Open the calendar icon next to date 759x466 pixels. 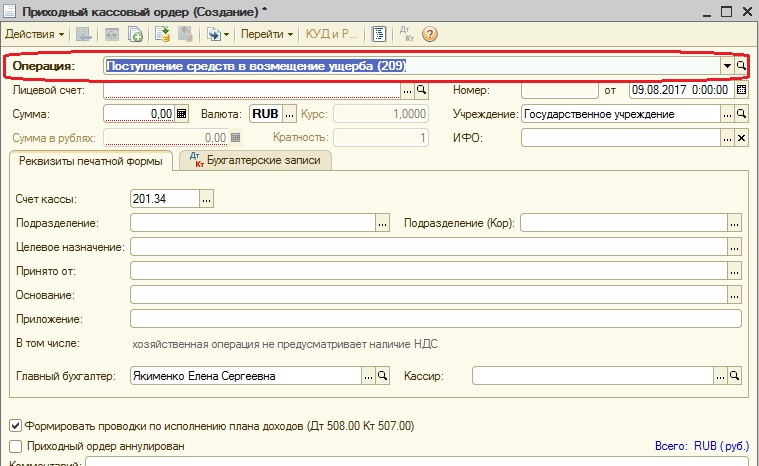pos(741,90)
